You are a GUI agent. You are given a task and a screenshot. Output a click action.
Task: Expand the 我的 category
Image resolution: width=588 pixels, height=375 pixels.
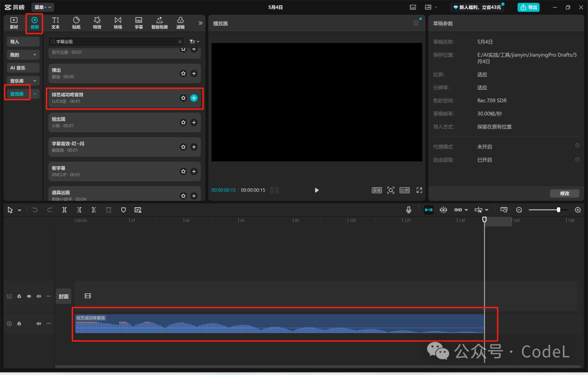pos(23,55)
